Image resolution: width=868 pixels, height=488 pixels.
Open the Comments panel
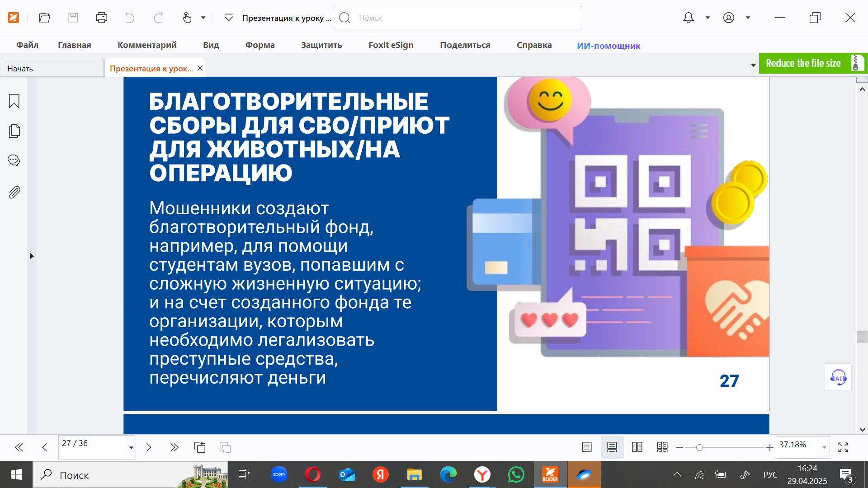14,160
